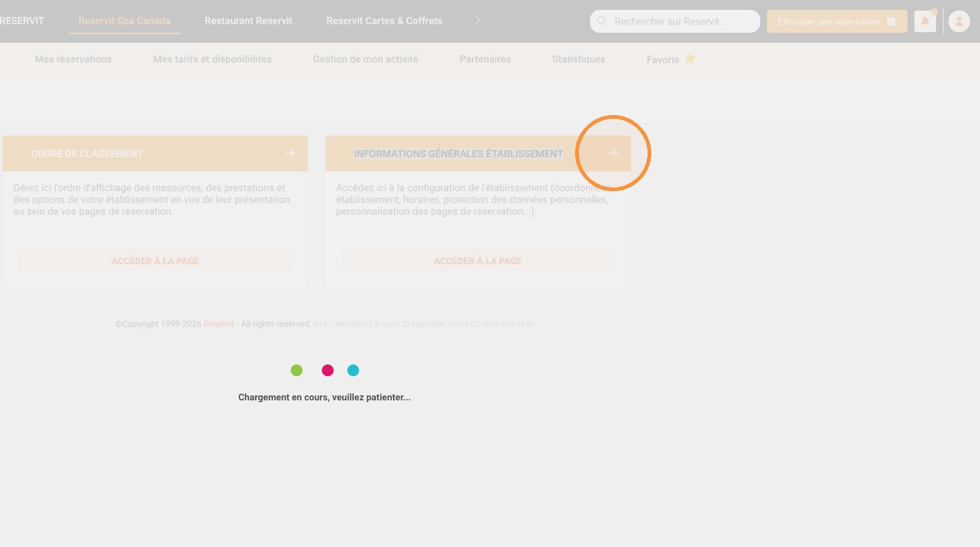The image size is (980, 547).
Task: Switch to Restaurant Reservit tab
Action: pyautogui.click(x=248, y=20)
